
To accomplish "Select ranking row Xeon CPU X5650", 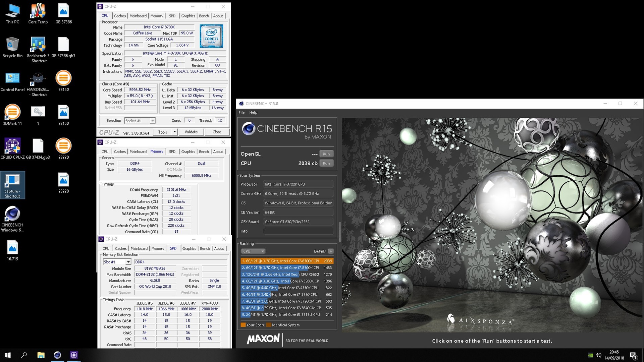I will coord(287,274).
